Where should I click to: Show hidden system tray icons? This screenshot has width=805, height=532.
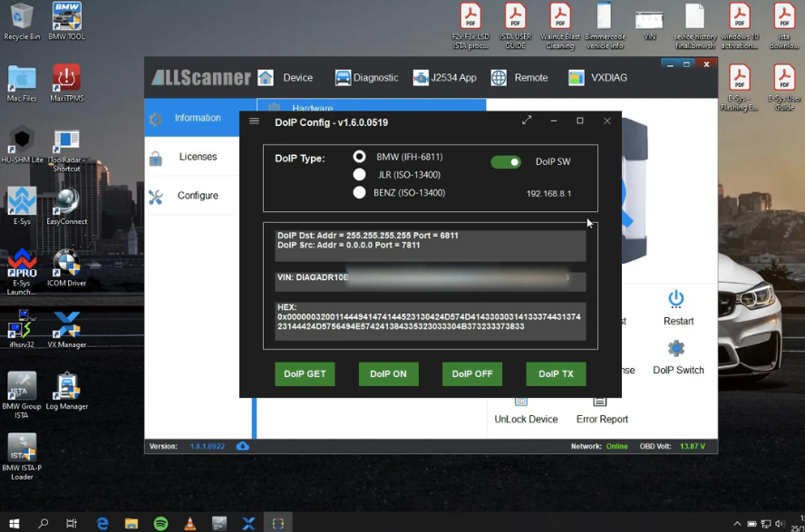[x=737, y=524]
